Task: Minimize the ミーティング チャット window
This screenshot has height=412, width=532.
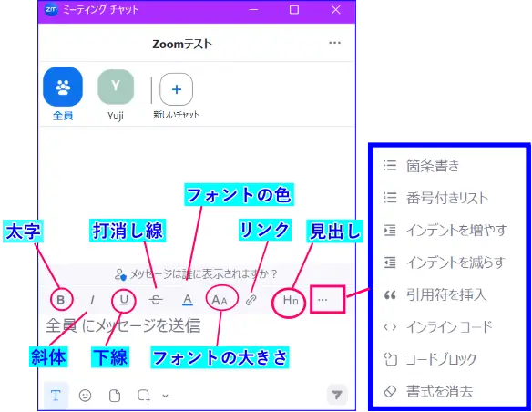Action: [253, 10]
